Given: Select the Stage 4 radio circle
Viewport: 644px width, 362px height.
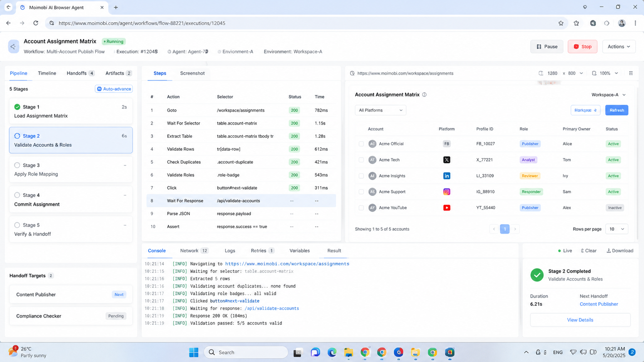Looking at the screenshot, I should 17,195.
